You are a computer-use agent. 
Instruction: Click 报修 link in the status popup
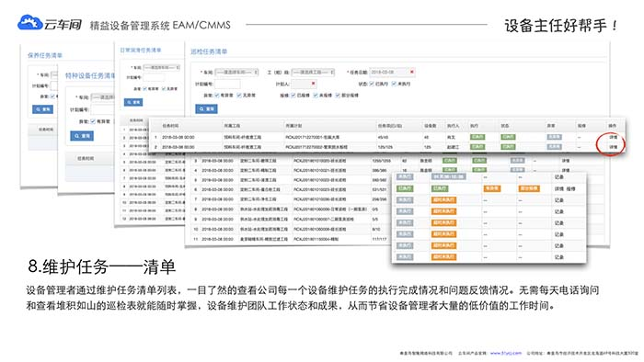[571, 188]
